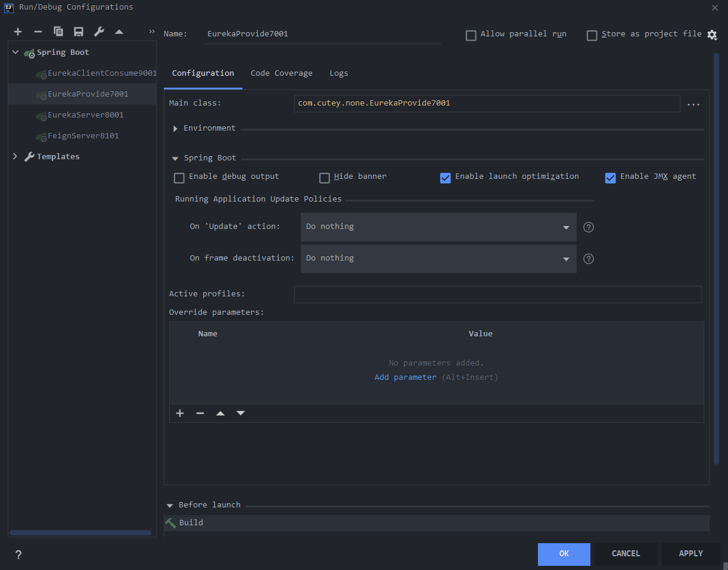Select EurekaClientConsume9001 configuration
This screenshot has height=570, width=728.
click(x=82, y=73)
